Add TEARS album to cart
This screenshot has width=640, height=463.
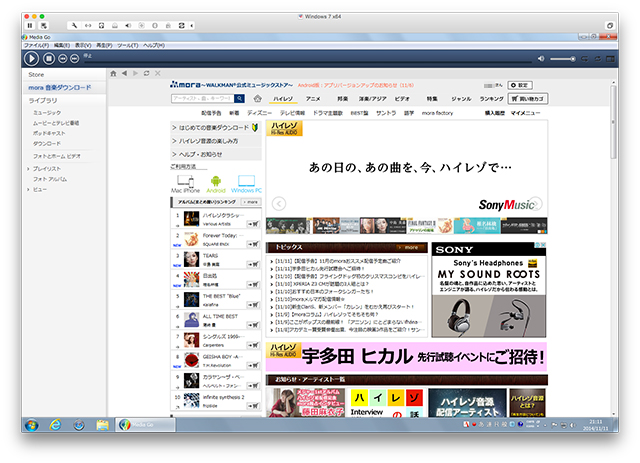253,265
